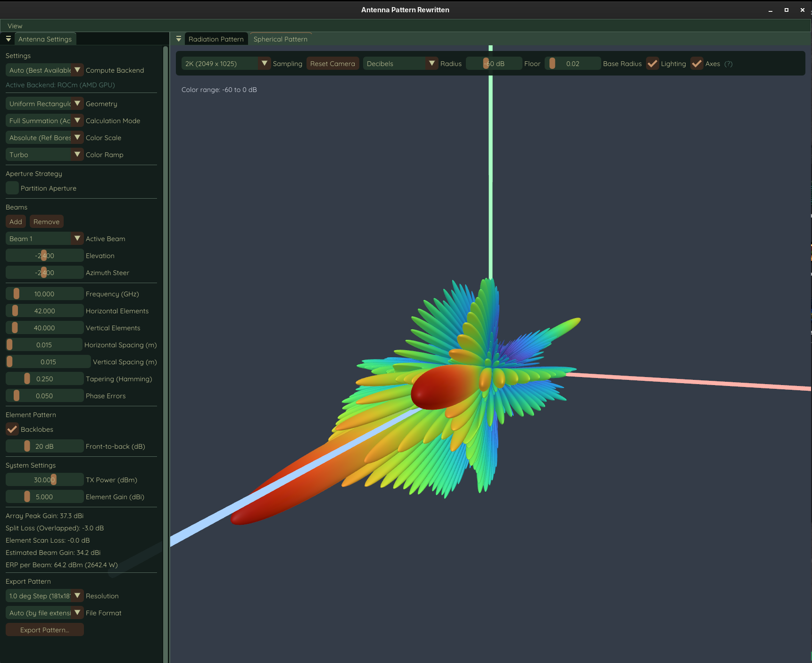This screenshot has width=812, height=663.
Task: Adjust the Tapering (Hamming) slider
Action: [x=44, y=378]
